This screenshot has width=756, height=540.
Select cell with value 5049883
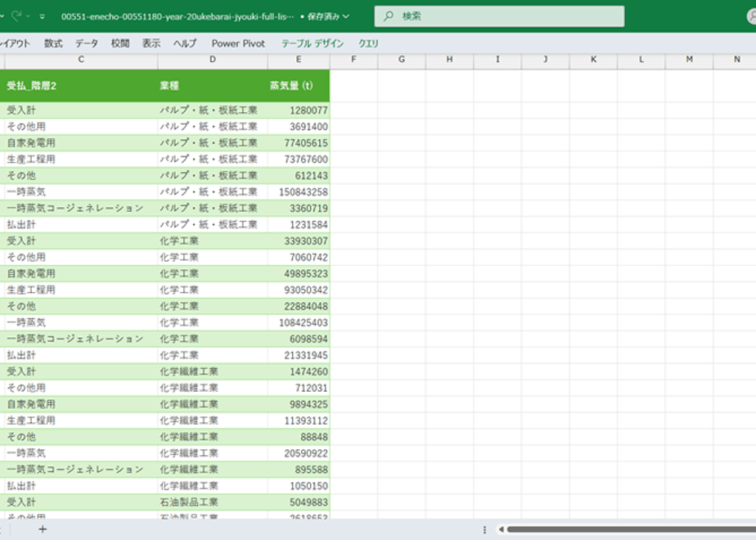pyautogui.click(x=299, y=502)
